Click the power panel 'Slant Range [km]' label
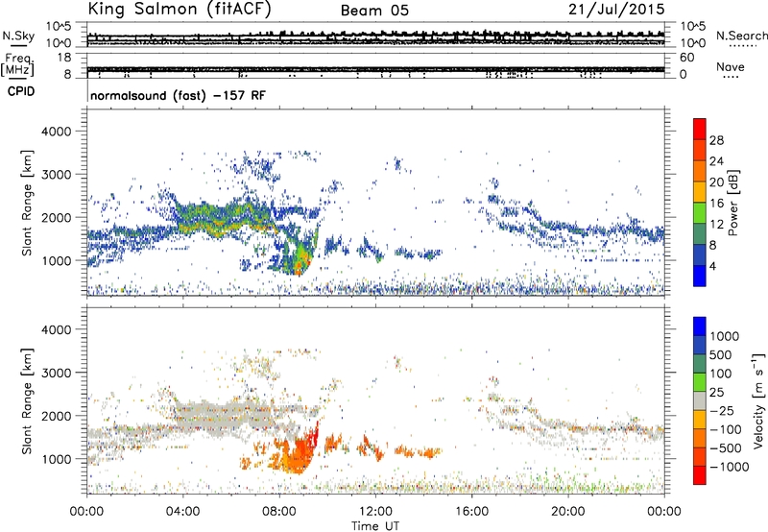768x532 pixels. (27, 203)
